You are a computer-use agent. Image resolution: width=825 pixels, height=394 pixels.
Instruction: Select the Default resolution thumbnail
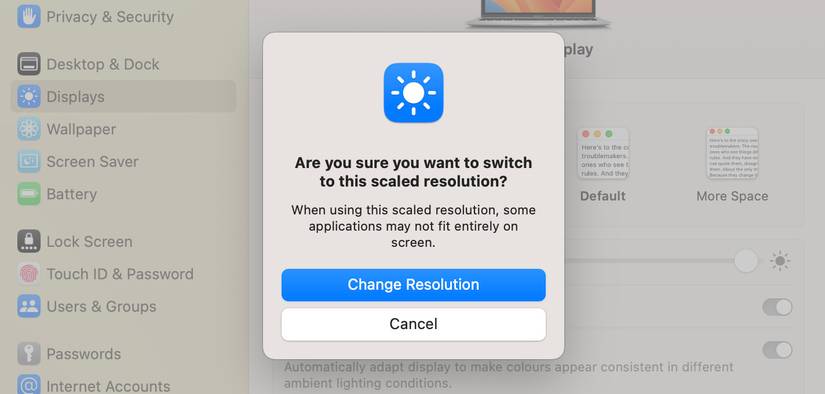point(602,154)
